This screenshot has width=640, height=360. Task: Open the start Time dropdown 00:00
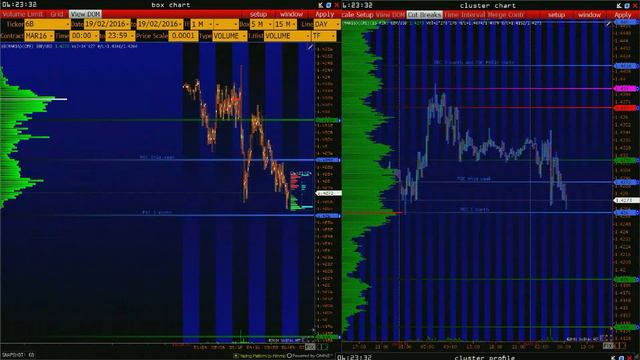[84, 36]
